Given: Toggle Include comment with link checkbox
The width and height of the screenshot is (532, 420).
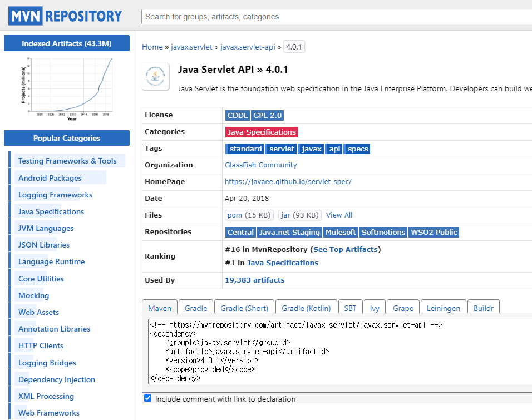Looking at the screenshot, I should pyautogui.click(x=147, y=398).
